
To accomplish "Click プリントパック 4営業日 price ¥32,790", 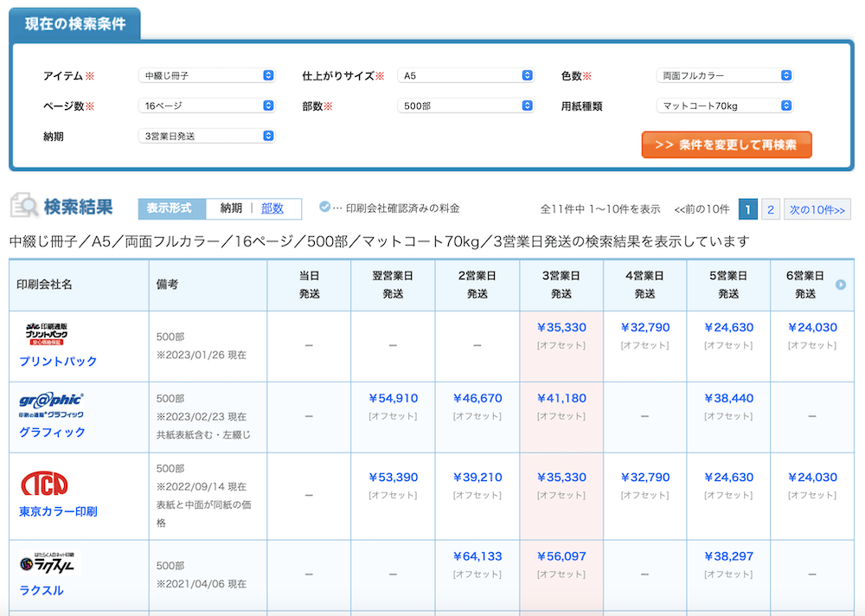I will pyautogui.click(x=645, y=327).
